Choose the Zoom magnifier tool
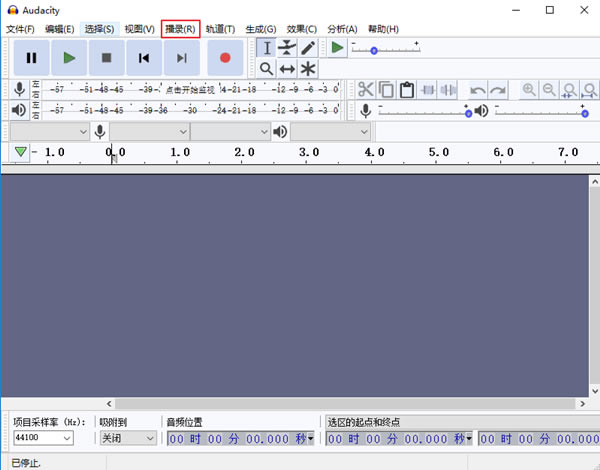Viewport: 600px width, 470px height. pyautogui.click(x=267, y=68)
